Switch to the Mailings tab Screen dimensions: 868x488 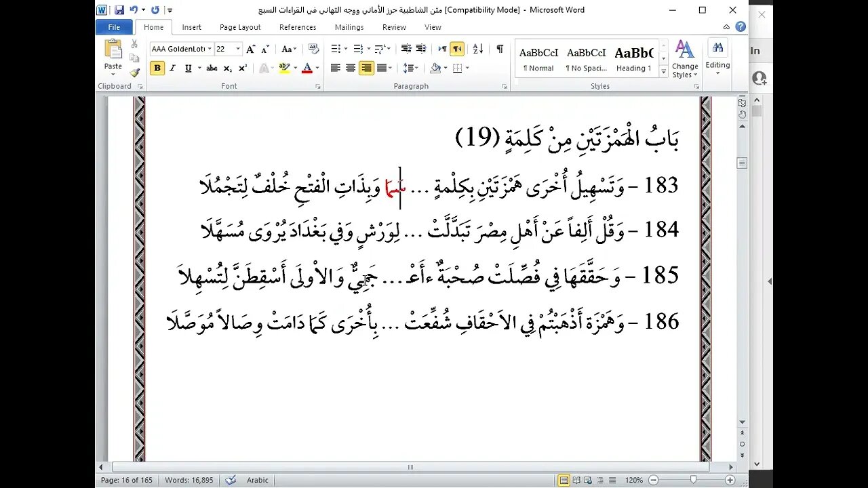tap(349, 27)
